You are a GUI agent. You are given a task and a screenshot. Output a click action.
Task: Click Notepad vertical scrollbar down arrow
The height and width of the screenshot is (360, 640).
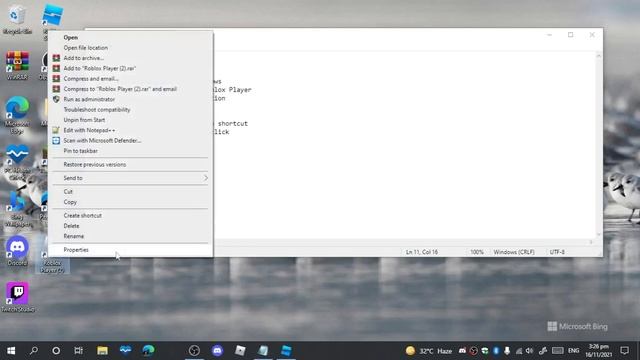click(x=598, y=235)
